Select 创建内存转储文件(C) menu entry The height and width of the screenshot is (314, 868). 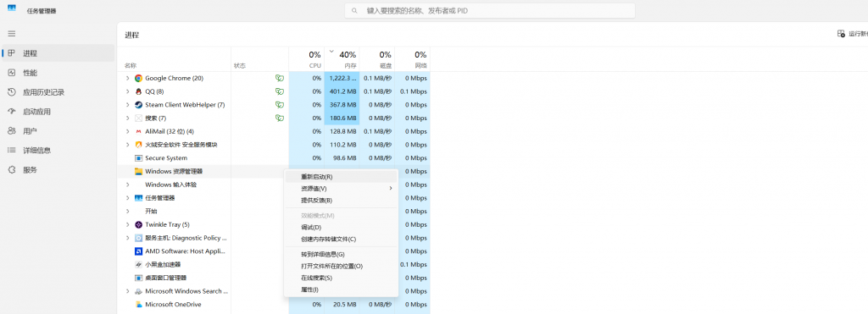point(341,239)
